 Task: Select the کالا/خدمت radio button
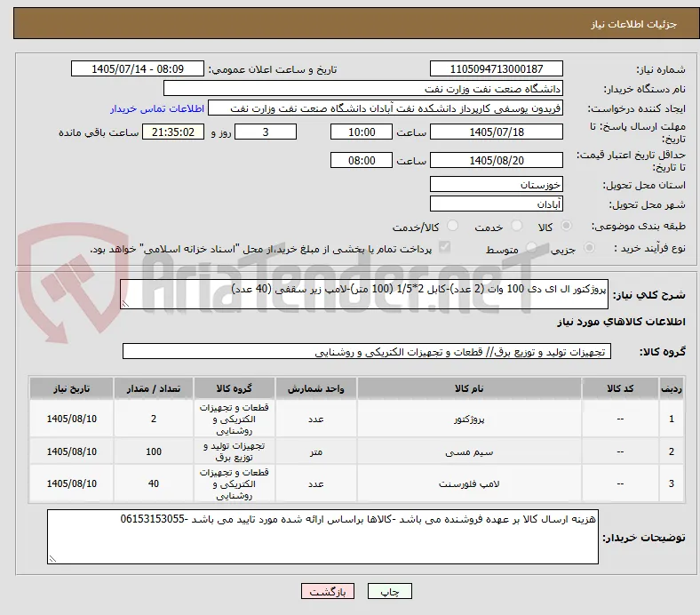[453, 226]
